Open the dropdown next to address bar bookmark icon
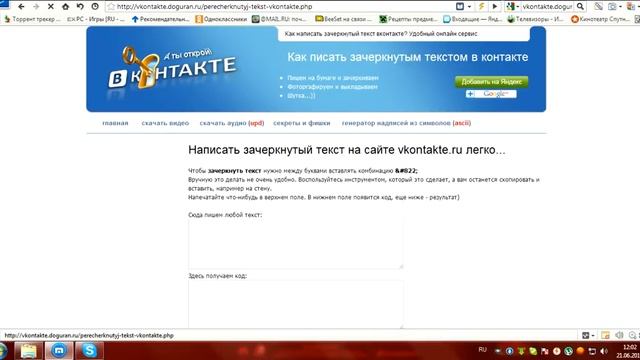Screen dimensions: 640x360 (469, 7)
